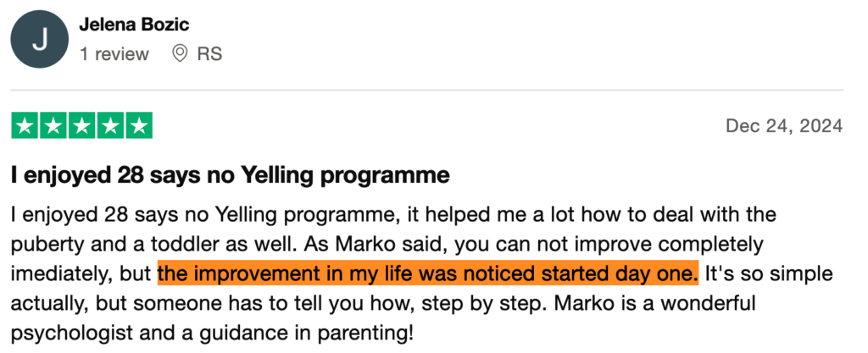
Task: Click the third green rating star
Action: point(81,126)
